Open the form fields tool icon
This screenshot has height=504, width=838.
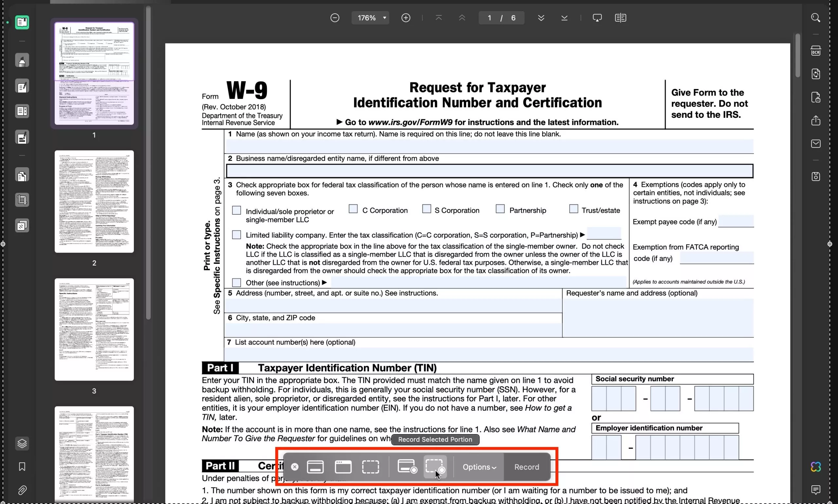coord(22,111)
